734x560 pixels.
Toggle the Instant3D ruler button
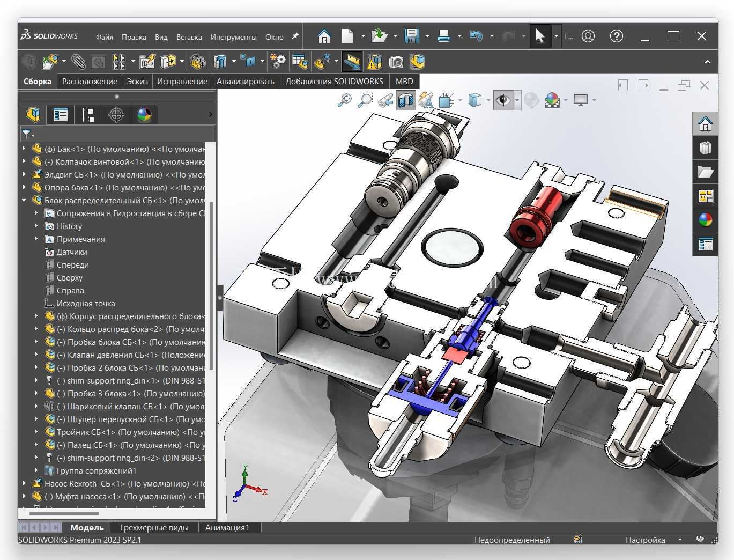[x=352, y=62]
